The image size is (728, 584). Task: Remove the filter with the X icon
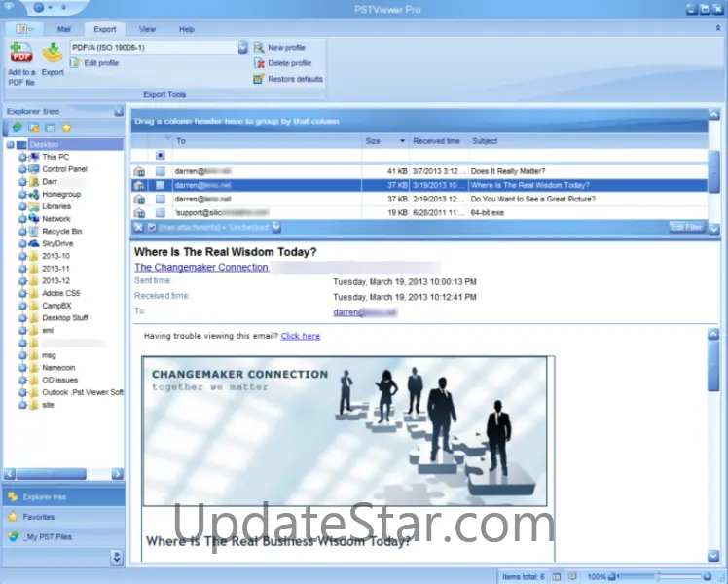(138, 227)
